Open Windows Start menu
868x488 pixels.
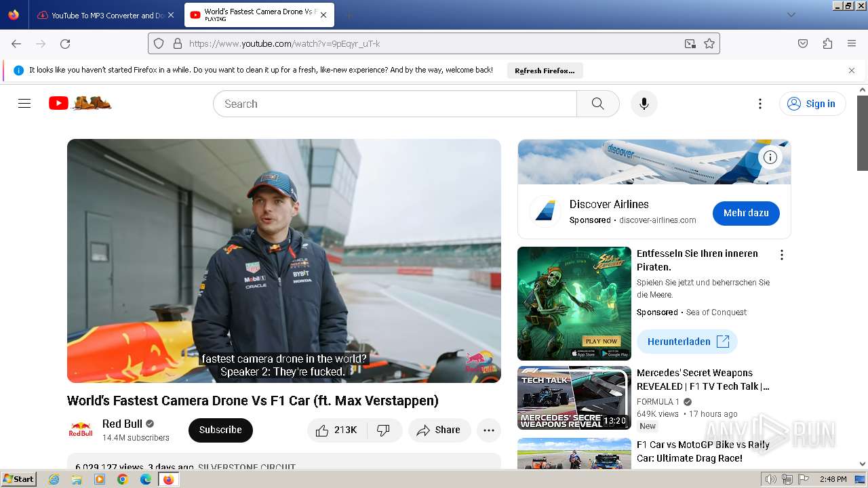tap(18, 479)
